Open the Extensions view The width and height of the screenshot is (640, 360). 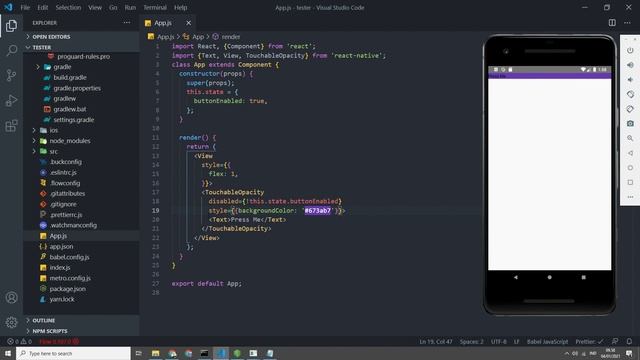pos(11,125)
